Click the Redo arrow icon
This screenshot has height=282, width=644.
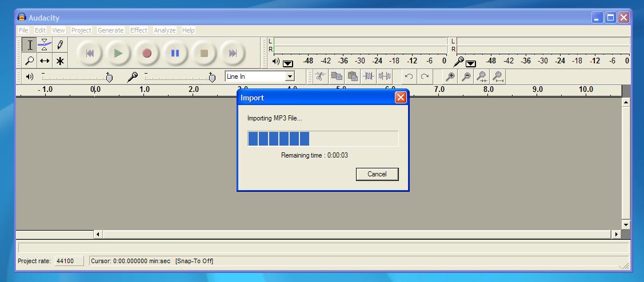pyautogui.click(x=425, y=76)
